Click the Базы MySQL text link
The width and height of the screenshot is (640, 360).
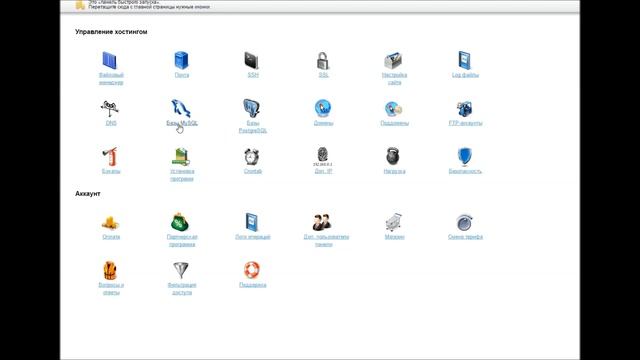(x=182, y=123)
